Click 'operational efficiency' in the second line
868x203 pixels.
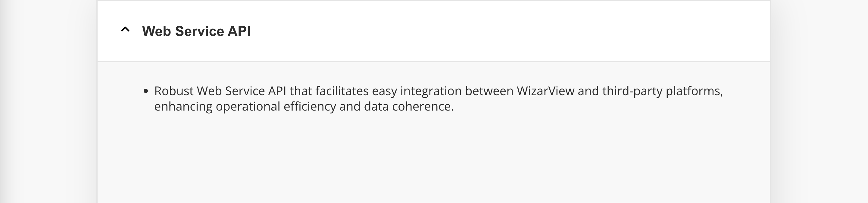[276, 106]
